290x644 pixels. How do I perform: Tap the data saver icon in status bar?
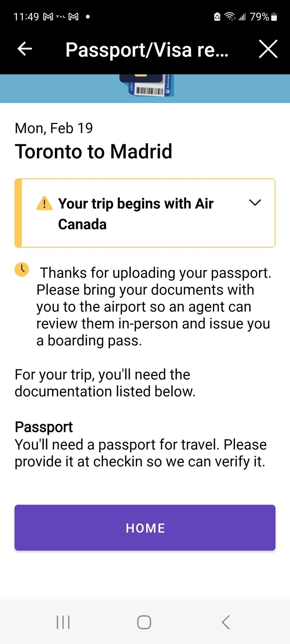point(217,16)
